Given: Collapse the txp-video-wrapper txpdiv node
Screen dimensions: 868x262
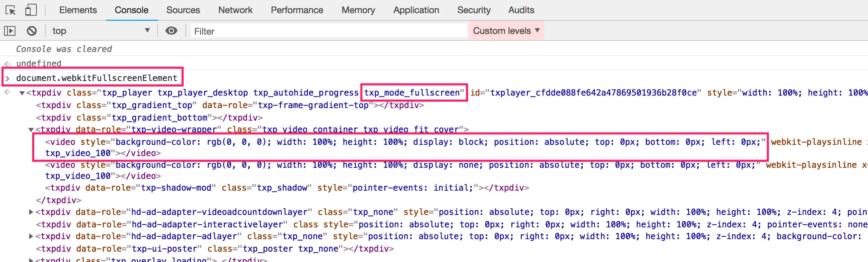Looking at the screenshot, I should pyautogui.click(x=31, y=130).
